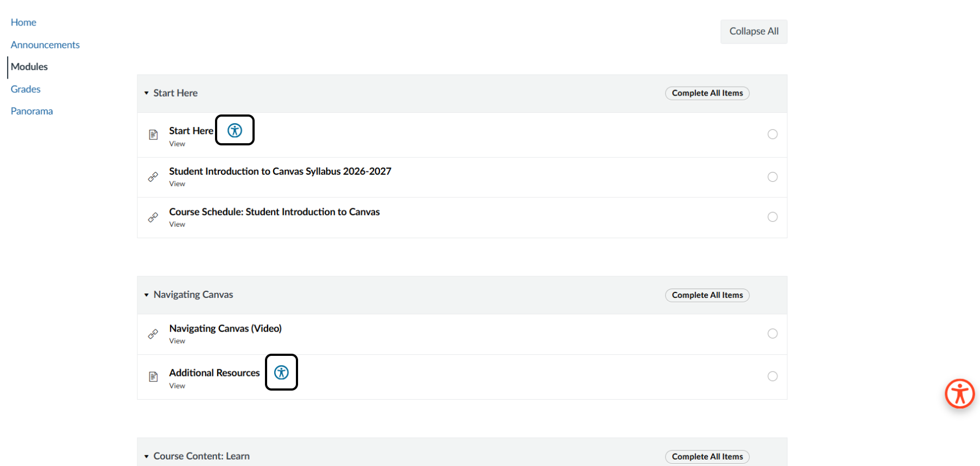Go to Home in course navigation

pos(23,22)
